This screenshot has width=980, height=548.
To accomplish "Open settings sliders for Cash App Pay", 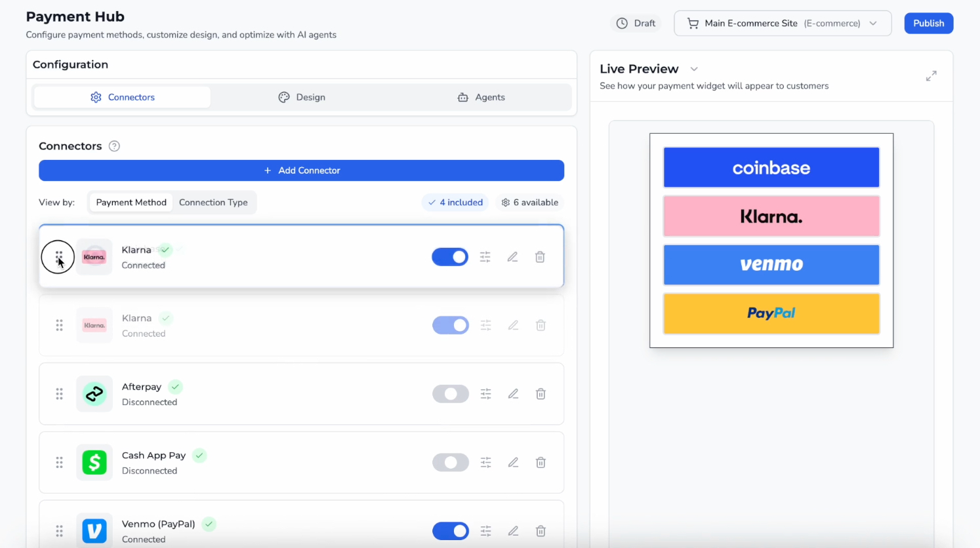I will pyautogui.click(x=485, y=463).
